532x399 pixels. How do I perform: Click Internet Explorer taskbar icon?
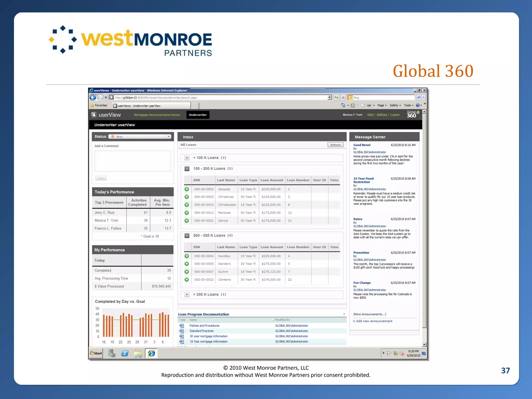click(x=151, y=353)
